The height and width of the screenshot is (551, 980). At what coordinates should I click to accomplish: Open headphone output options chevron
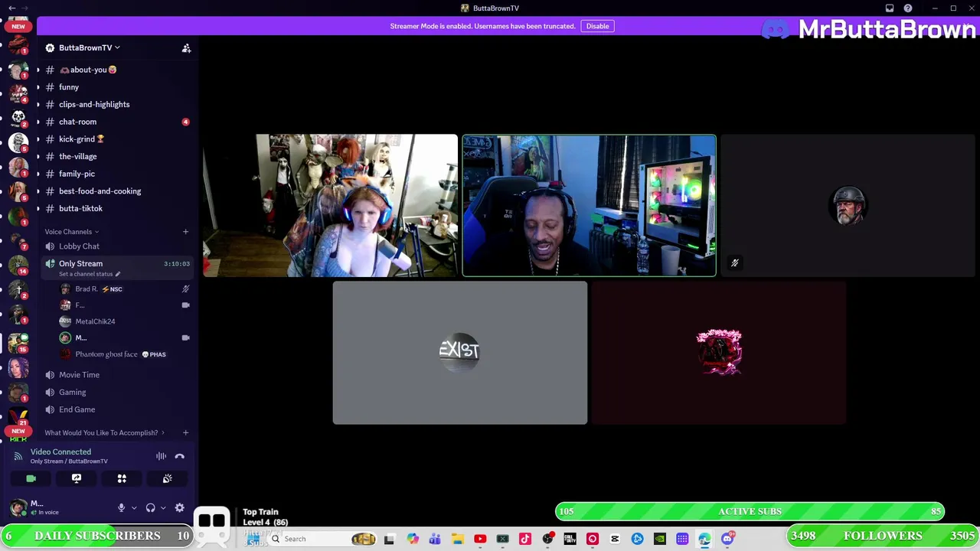click(163, 507)
